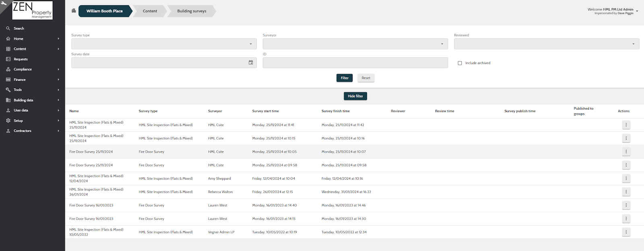This screenshot has width=644, height=251.
Task: Open actions menu for Rebecca Walton's survey row
Action: (626, 192)
